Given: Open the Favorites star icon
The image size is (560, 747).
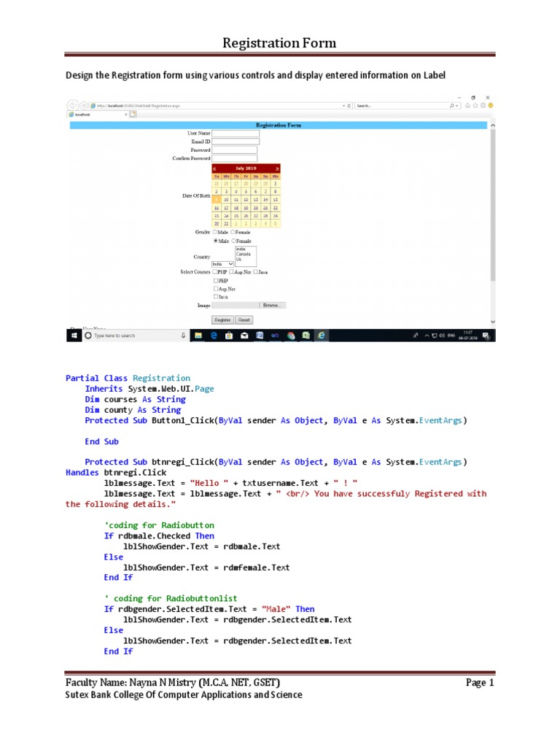Looking at the screenshot, I should [476, 105].
